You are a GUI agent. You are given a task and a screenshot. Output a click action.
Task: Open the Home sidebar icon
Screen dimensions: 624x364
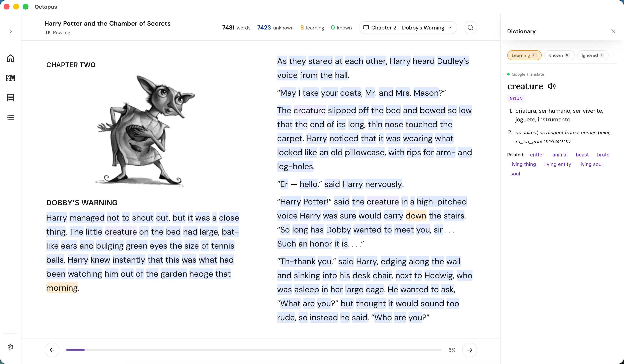tap(10, 58)
